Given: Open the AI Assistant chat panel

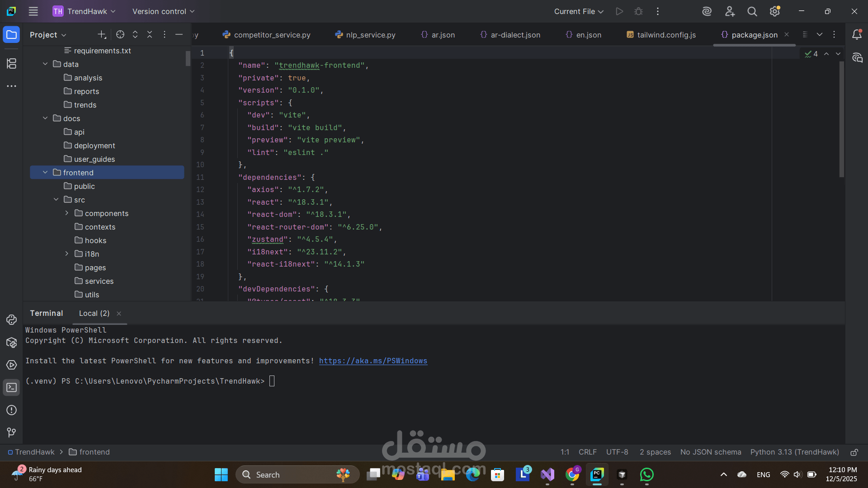Looking at the screenshot, I should pos(857,58).
